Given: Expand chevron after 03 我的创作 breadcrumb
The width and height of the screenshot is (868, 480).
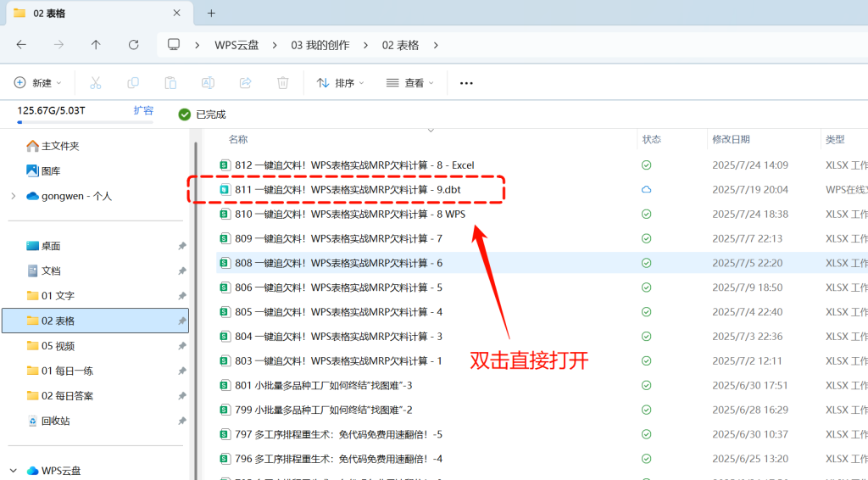Looking at the screenshot, I should (365, 46).
